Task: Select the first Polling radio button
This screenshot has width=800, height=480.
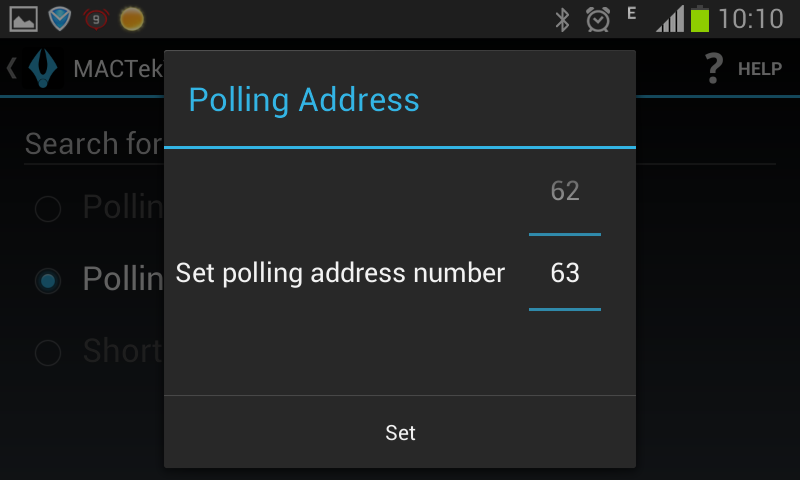Action: click(47, 208)
